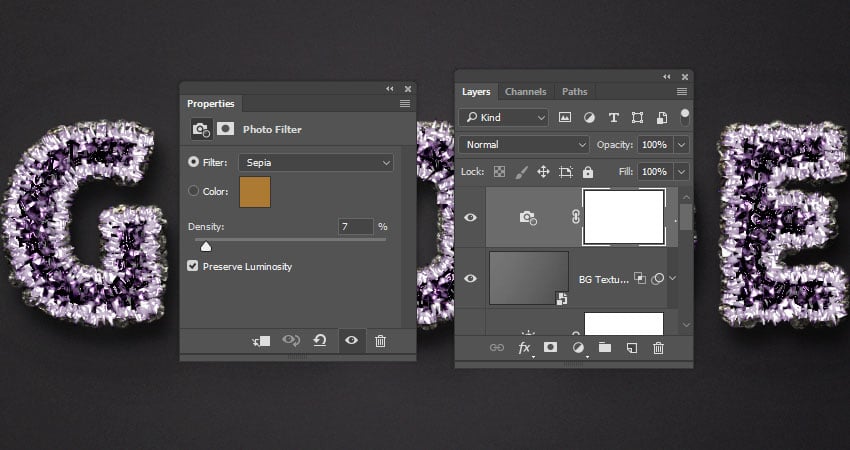
Task: Open the Opacity slider dropdown arrow
Action: [681, 145]
